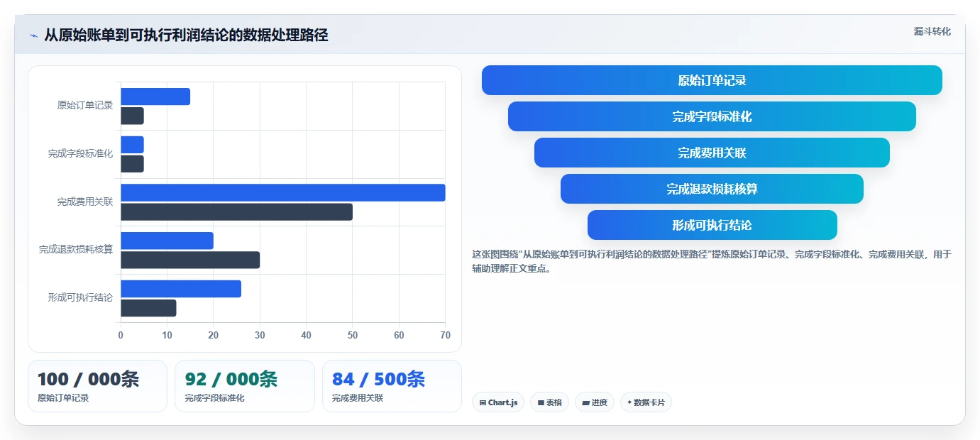Click the 完成费用关联 funnel stage
Viewport: 980px width, 440px height.
[x=712, y=153]
